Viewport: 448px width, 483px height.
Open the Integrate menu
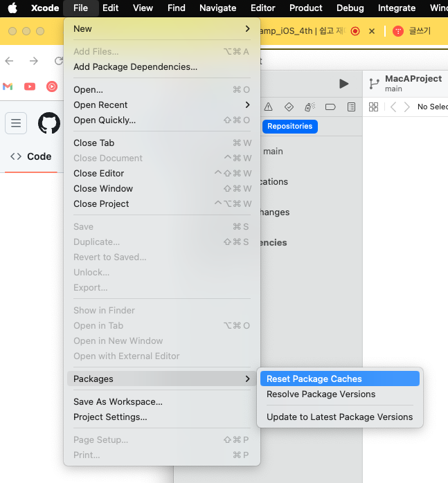[397, 8]
